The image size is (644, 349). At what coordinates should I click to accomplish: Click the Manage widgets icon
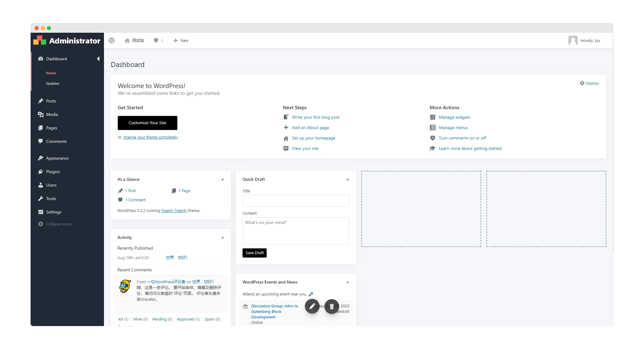click(x=433, y=117)
